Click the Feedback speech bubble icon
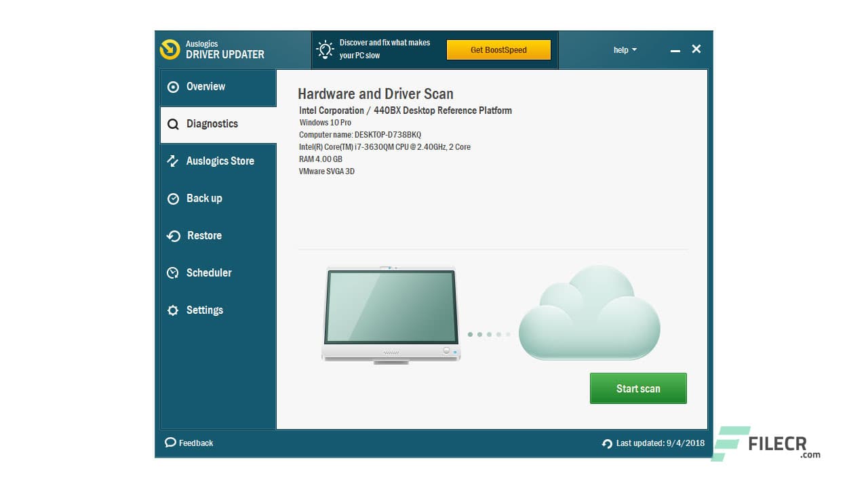The width and height of the screenshot is (868, 488). [x=171, y=443]
